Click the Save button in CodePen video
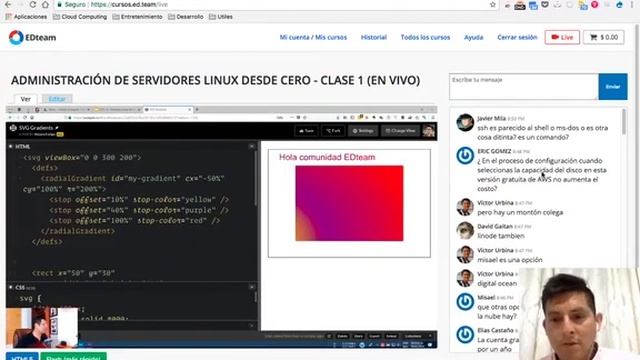 (x=307, y=131)
